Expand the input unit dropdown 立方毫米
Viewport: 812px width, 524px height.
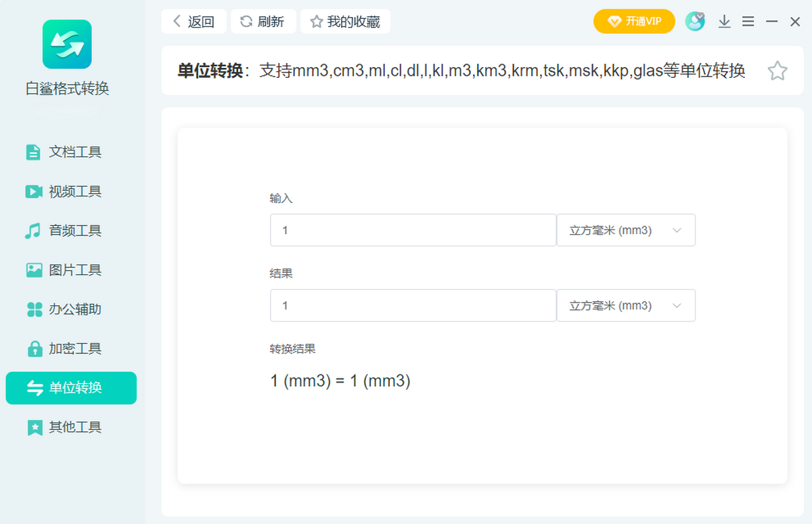tap(625, 230)
